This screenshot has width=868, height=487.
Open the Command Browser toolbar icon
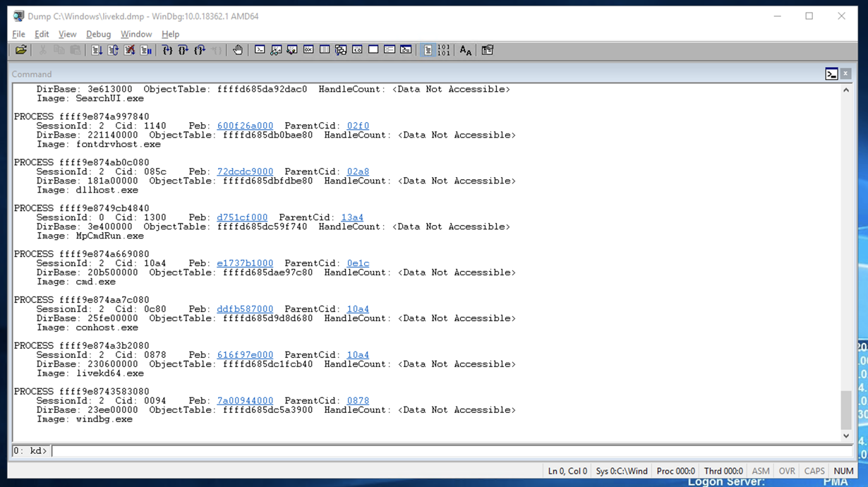tap(406, 50)
